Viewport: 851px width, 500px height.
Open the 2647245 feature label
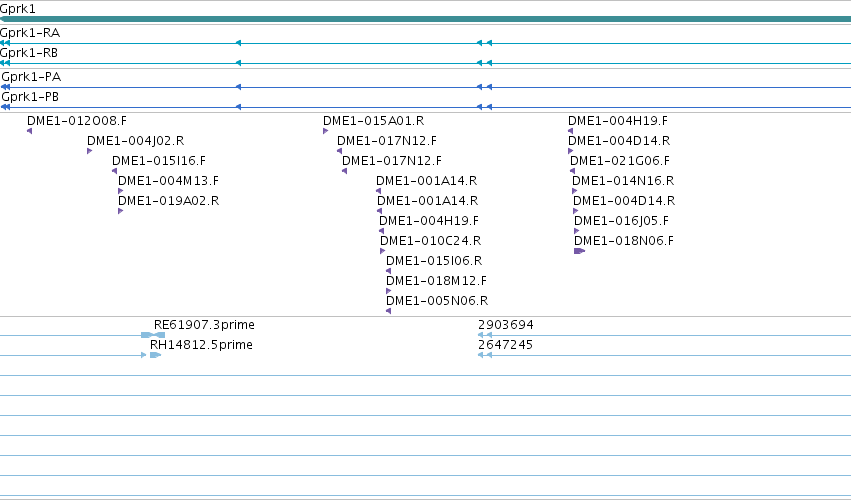pos(505,345)
